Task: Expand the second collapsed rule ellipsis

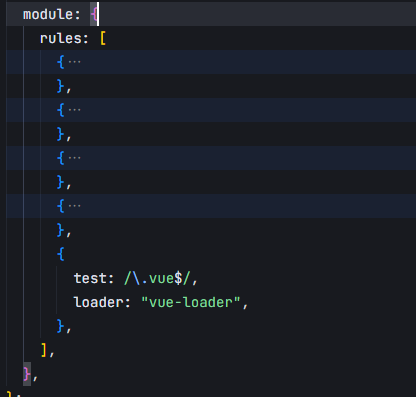Action: click(74, 110)
